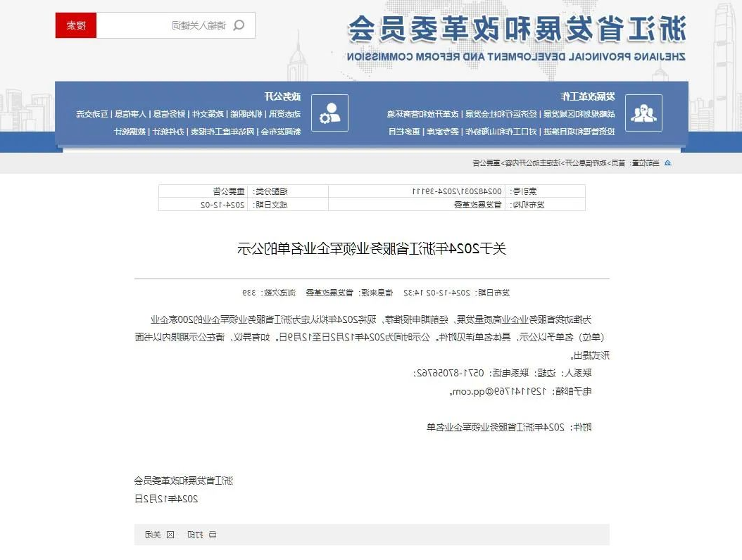Click the 关闭 close box icon
The image size is (742, 560).
coord(170,535)
